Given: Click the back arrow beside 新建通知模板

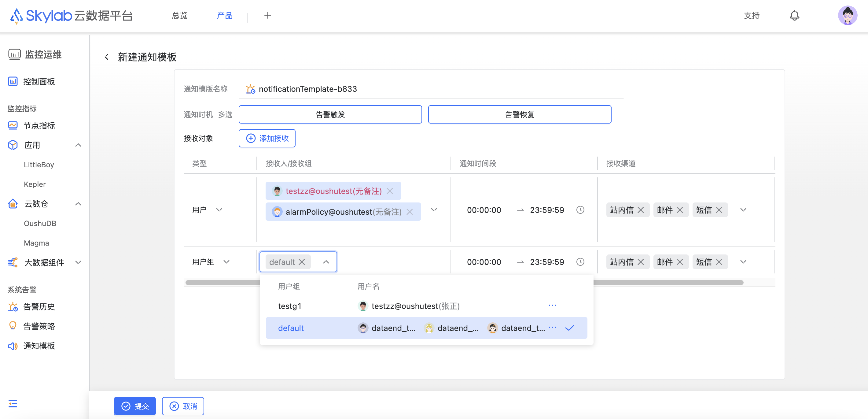Looking at the screenshot, I should [x=106, y=57].
